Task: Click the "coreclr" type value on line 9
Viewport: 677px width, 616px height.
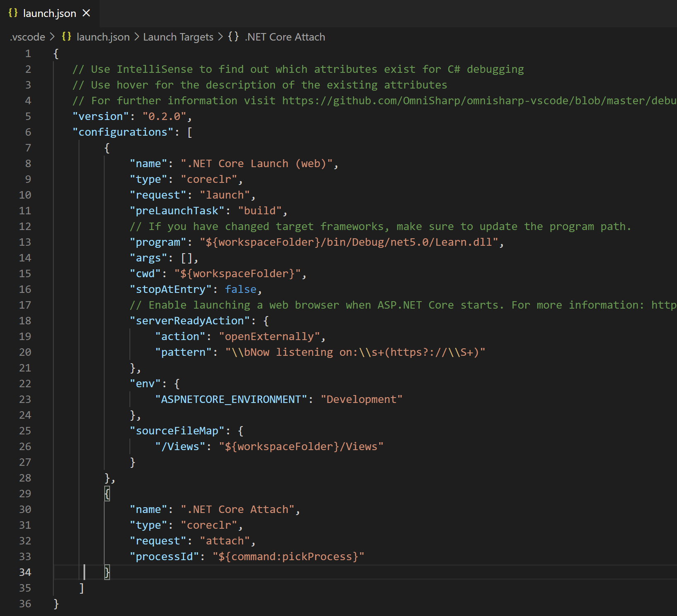Action: 210,179
